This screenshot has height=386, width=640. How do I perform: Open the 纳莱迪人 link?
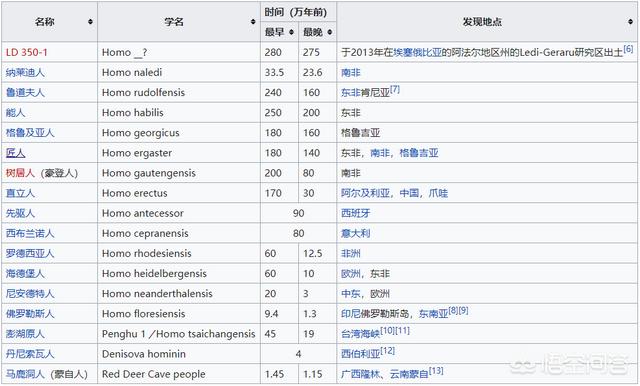pos(25,73)
